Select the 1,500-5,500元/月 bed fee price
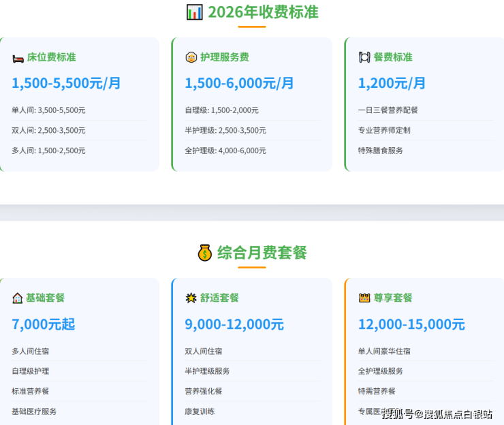Image resolution: width=504 pixels, height=425 pixels. tap(66, 83)
